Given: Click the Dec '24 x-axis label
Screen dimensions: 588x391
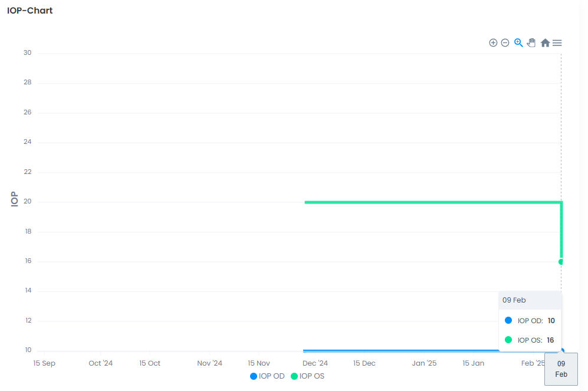Looking at the screenshot, I should pos(315,363).
